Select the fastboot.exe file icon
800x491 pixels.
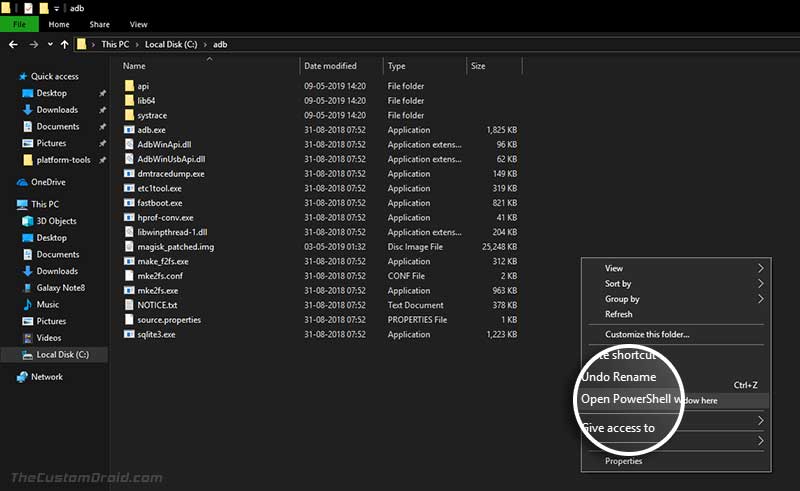click(130, 203)
